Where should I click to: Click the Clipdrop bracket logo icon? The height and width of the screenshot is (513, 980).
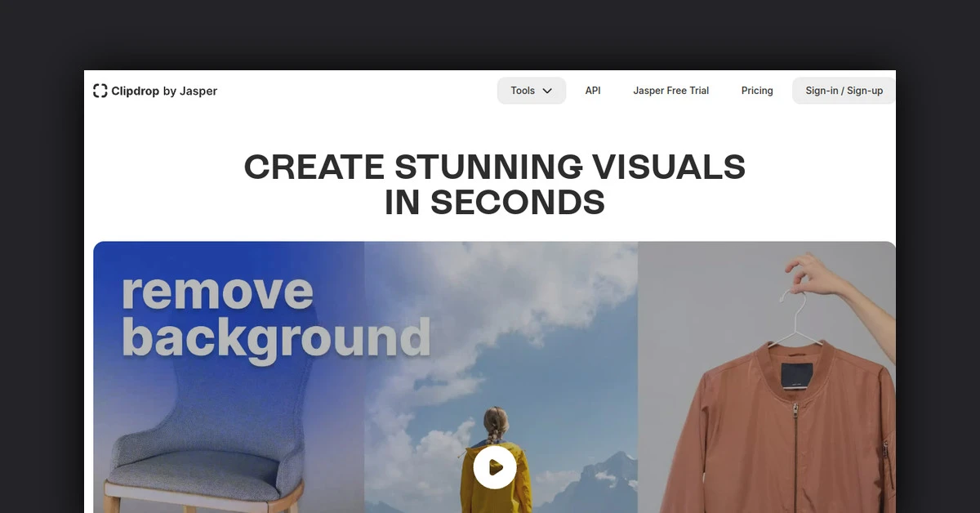(100, 91)
